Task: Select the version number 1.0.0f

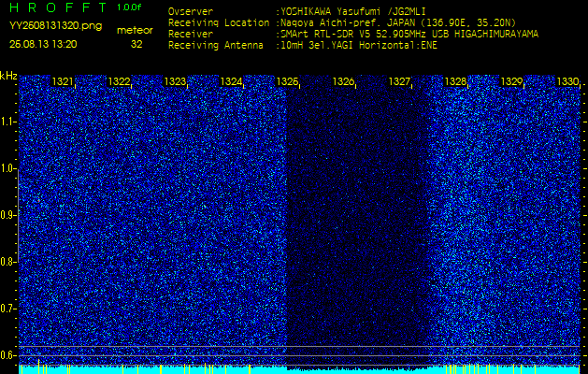Action: [129, 7]
